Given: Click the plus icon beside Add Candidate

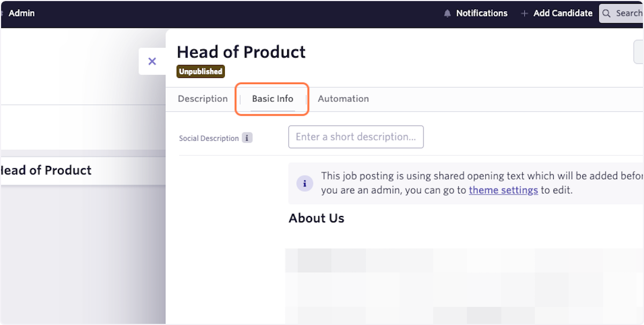Looking at the screenshot, I should 524,13.
